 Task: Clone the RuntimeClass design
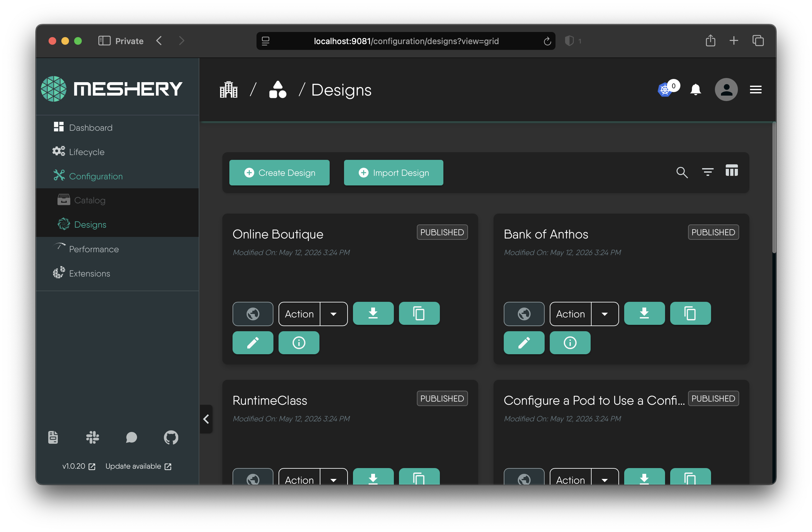tap(419, 477)
